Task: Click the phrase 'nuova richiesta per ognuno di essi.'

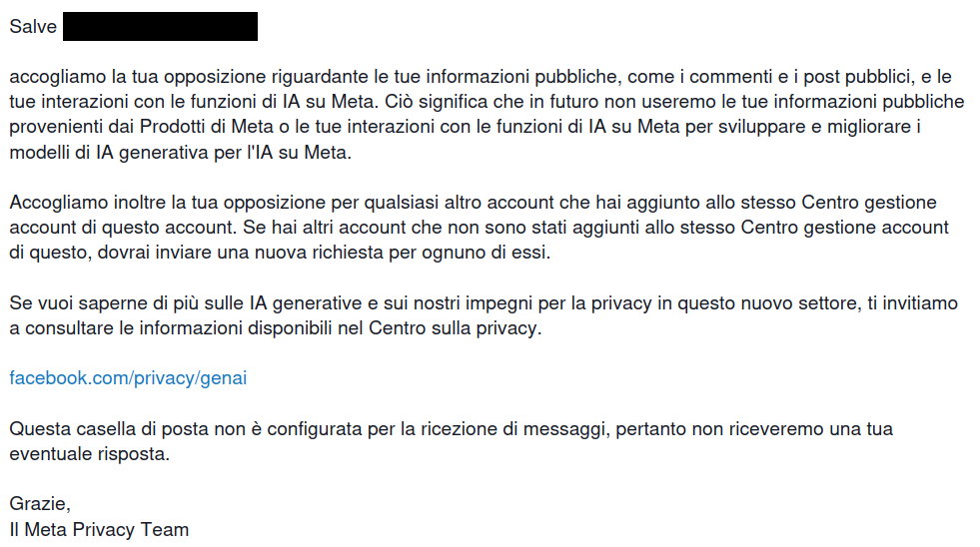Action: tap(385, 253)
